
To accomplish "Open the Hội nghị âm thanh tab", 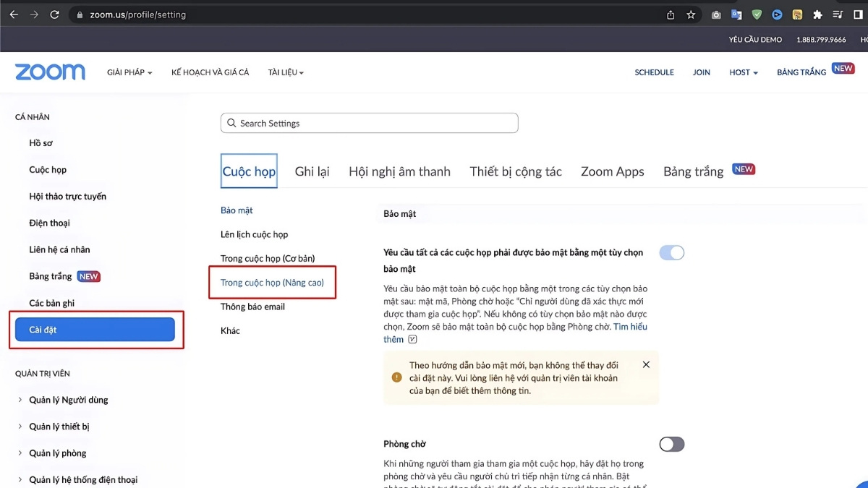I will click(400, 171).
